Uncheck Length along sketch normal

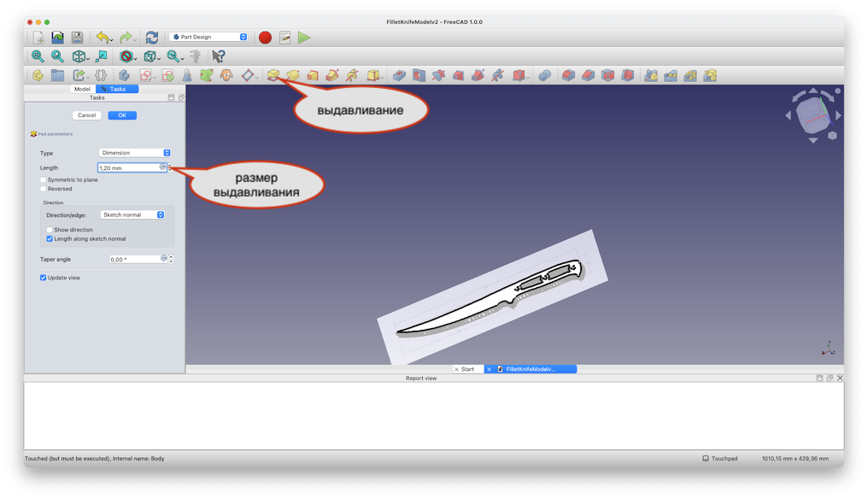click(50, 239)
